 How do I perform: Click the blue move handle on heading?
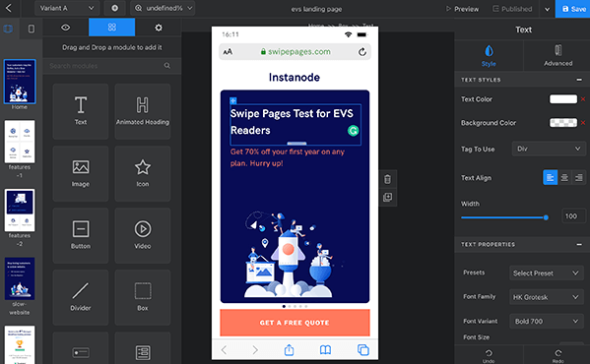[232, 100]
